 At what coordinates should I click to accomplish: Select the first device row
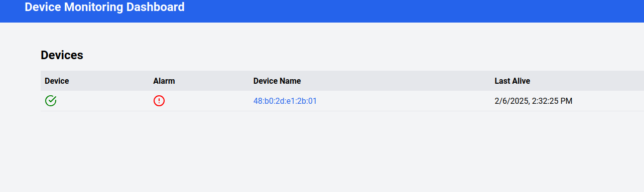pos(342,101)
